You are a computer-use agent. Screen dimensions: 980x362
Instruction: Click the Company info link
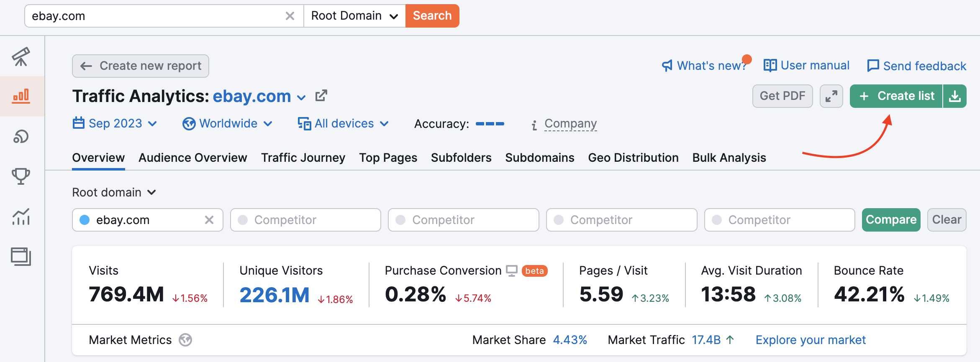[571, 123]
